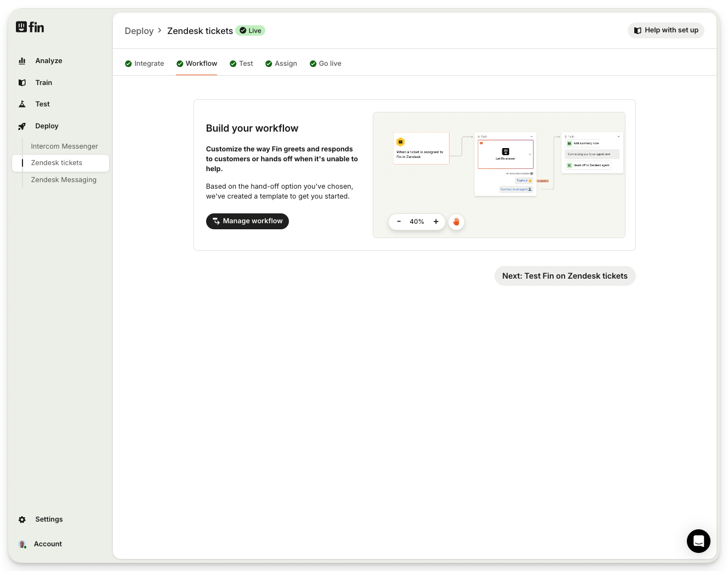Viewport: 728px width, 571px height.
Task: Open Settings via the gear icon
Action: pyautogui.click(x=22, y=519)
